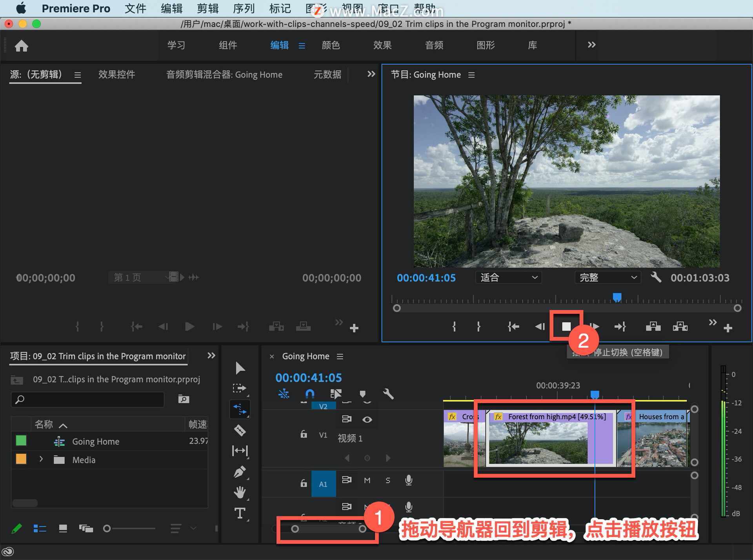Screen dimensions: 753x560
Task: Open 编辑 workspace menu icon
Action: [x=302, y=46]
